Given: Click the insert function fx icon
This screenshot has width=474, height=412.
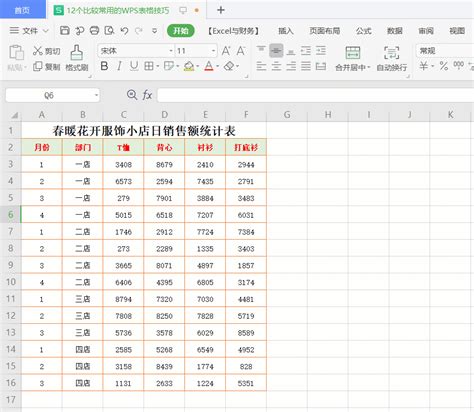Looking at the screenshot, I should click(x=147, y=95).
